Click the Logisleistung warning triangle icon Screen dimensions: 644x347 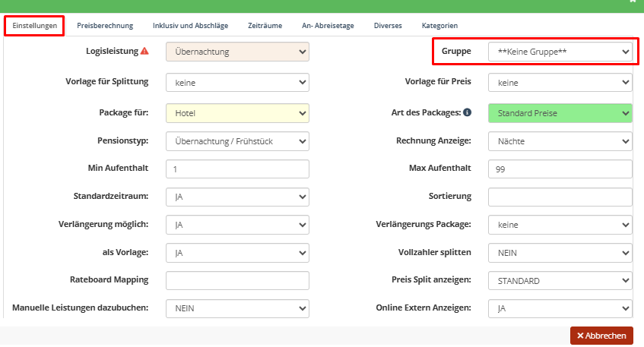point(144,52)
